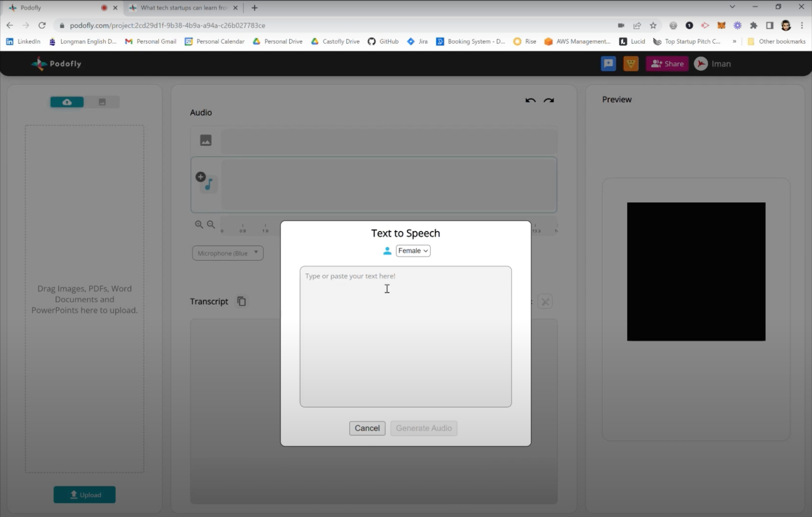Click into the text-to-speech text area

point(406,336)
